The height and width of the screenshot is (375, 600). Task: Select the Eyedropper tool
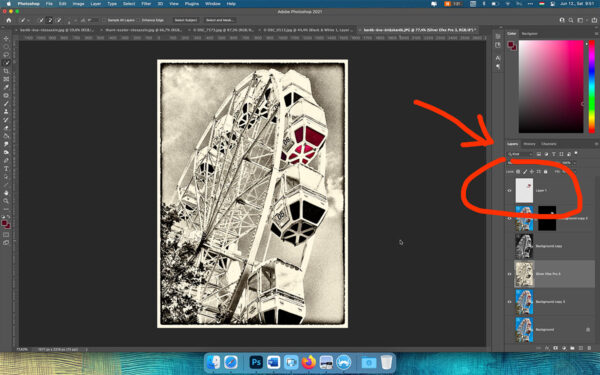click(x=6, y=87)
